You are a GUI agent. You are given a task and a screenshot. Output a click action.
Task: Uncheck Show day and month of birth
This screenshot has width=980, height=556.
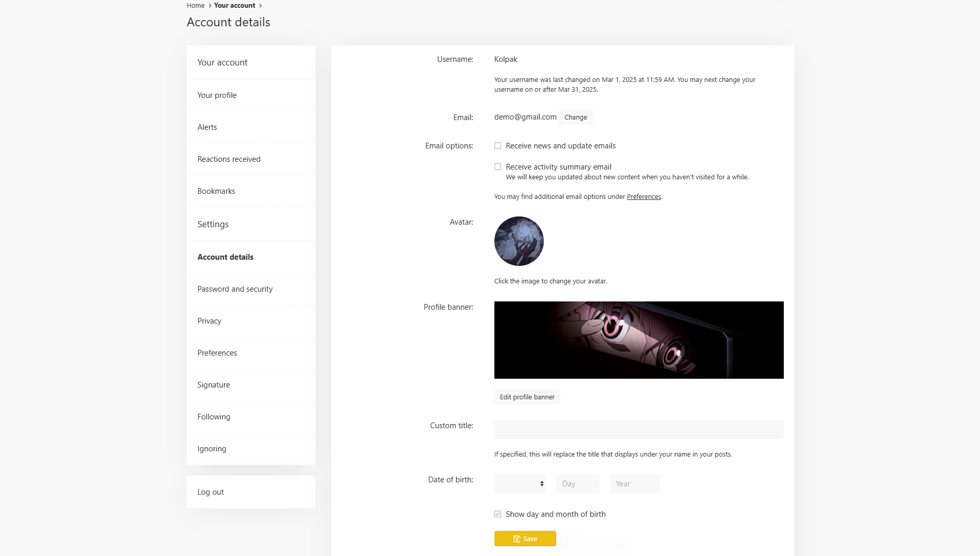[497, 514]
